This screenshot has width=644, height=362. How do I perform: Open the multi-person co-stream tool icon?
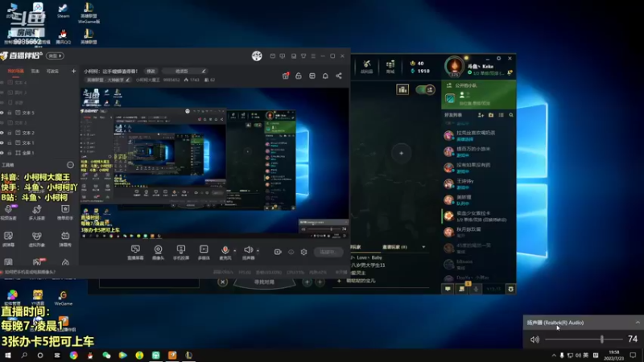click(x=36, y=212)
